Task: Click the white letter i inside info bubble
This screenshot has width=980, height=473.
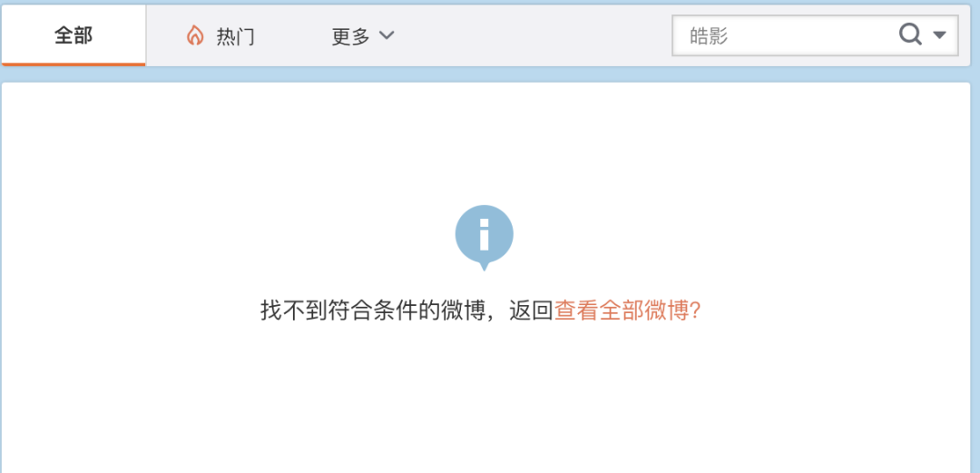Action: point(484,234)
